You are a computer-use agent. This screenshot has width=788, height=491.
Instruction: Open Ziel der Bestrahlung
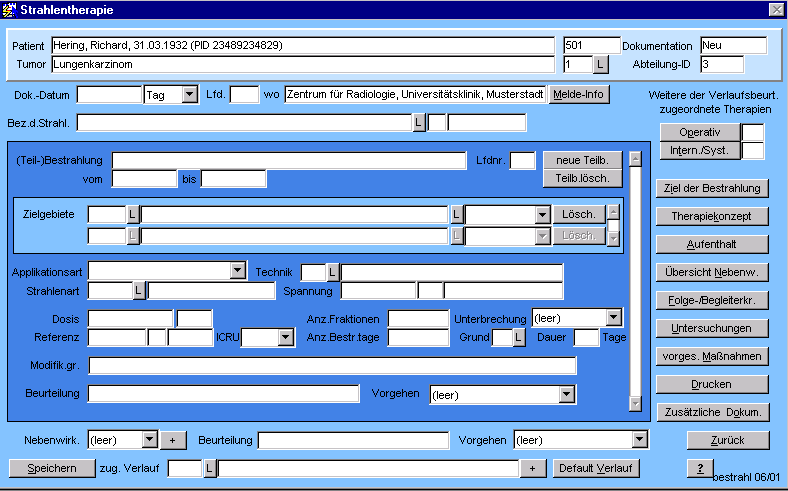712,188
